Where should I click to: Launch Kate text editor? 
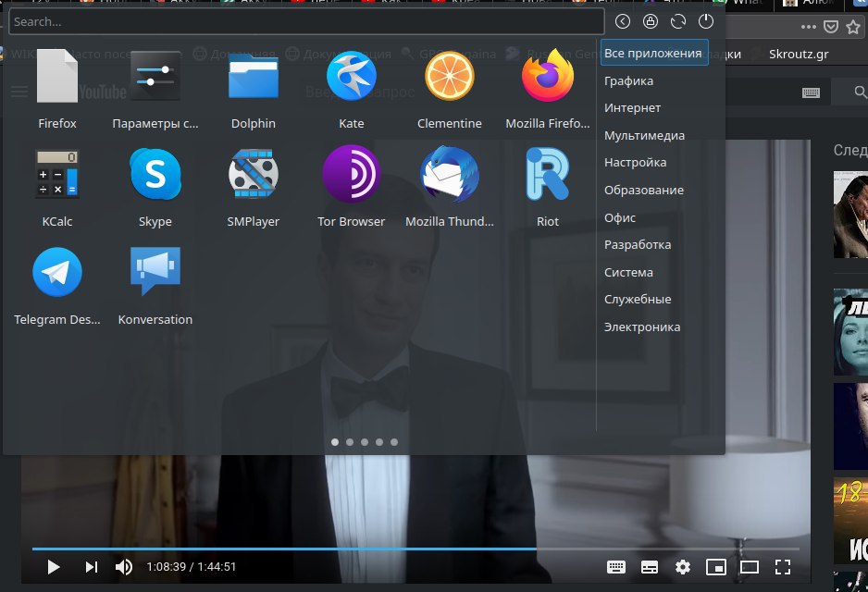point(351,76)
